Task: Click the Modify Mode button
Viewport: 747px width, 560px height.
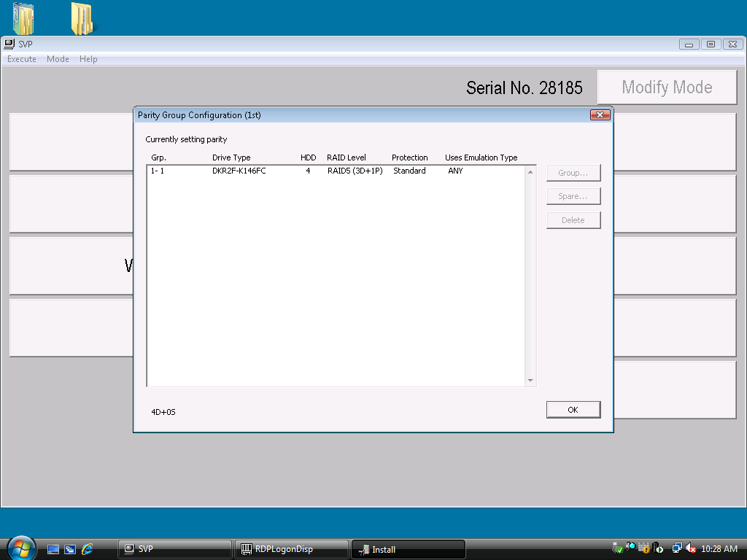Action: click(667, 87)
